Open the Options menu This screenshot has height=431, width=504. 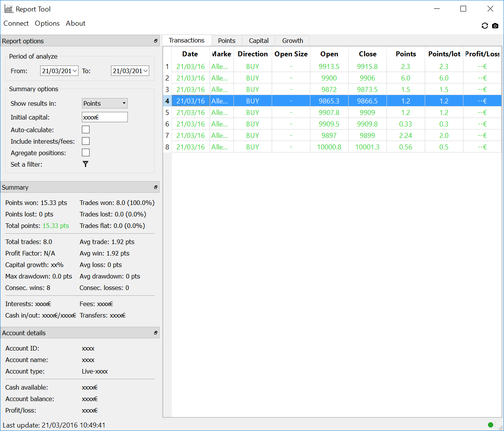(47, 23)
